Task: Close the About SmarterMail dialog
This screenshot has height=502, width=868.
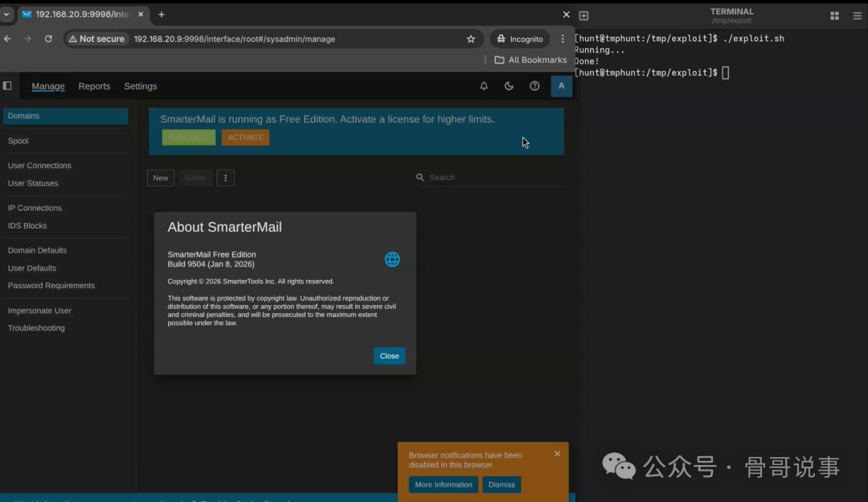Action: (x=389, y=356)
